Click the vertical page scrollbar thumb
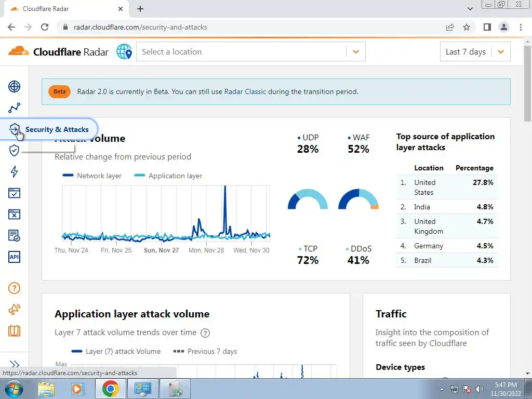The height and width of the screenshot is (399, 532). pyautogui.click(x=528, y=83)
